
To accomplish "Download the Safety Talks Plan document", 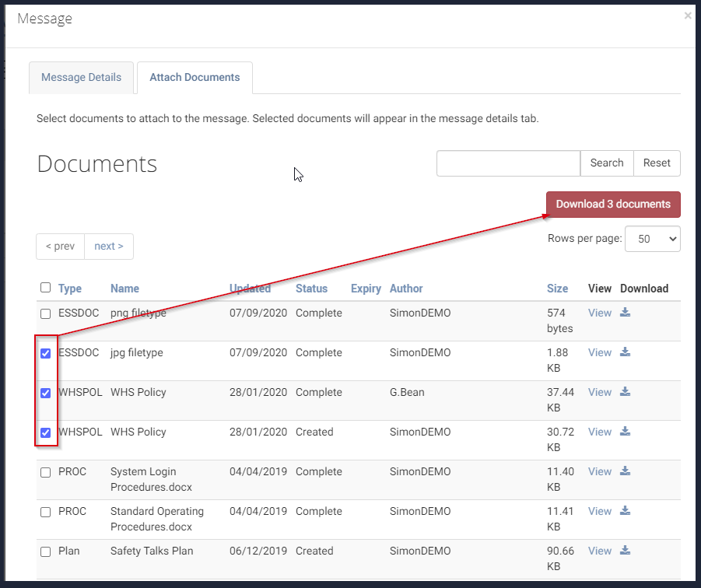I will [625, 551].
